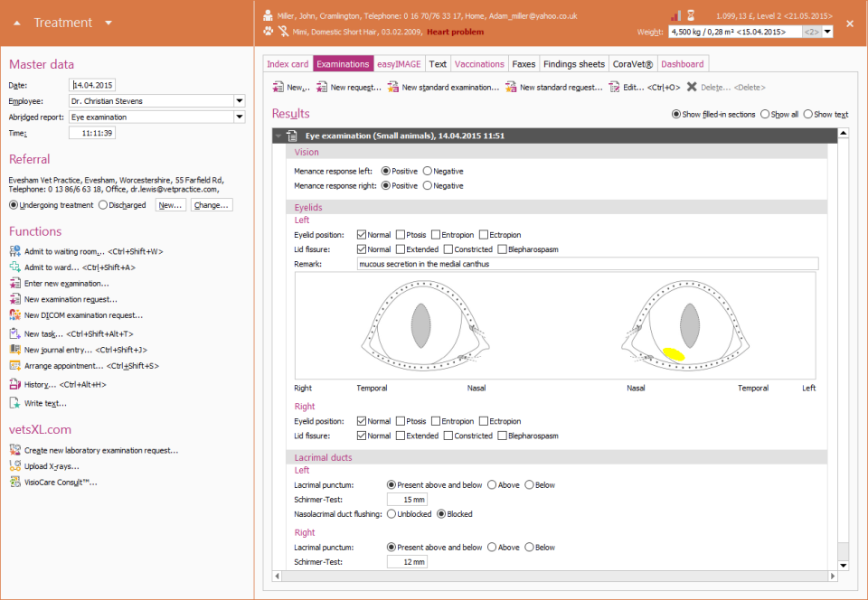Collapse the Eye examination results section
The height and width of the screenshot is (600, 868).
click(278, 136)
